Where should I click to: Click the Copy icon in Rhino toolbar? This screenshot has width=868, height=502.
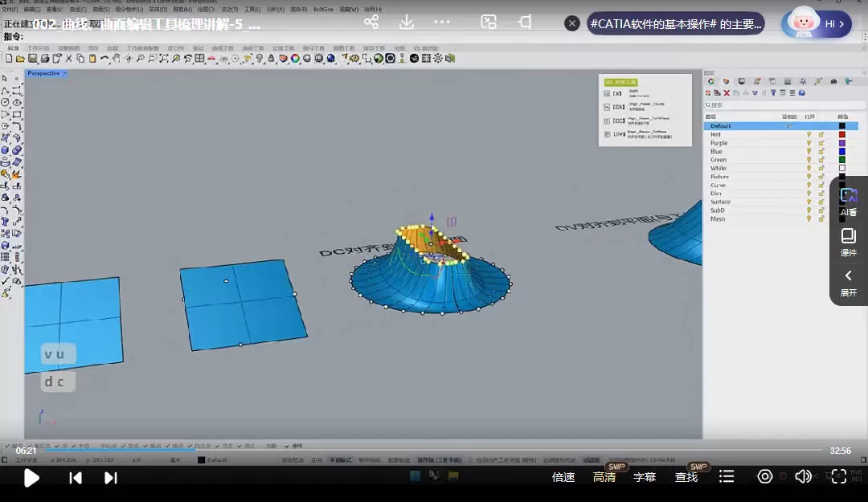coord(80,59)
